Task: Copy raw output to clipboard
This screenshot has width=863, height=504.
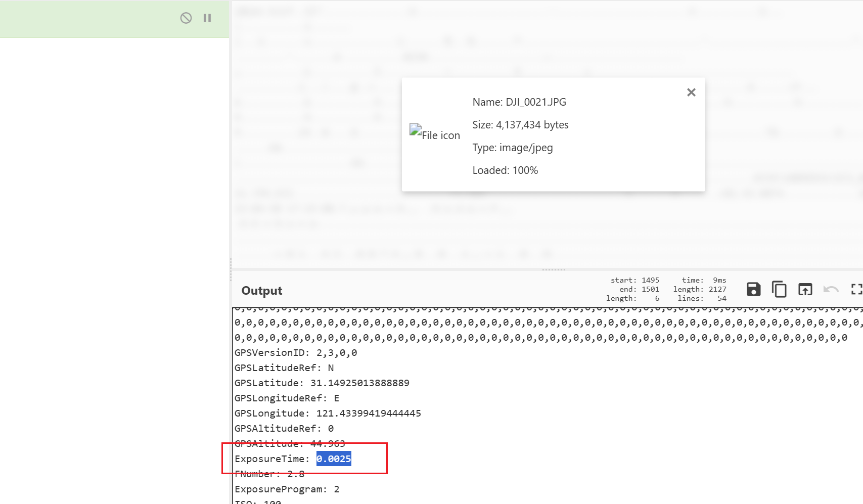Action: tap(779, 290)
